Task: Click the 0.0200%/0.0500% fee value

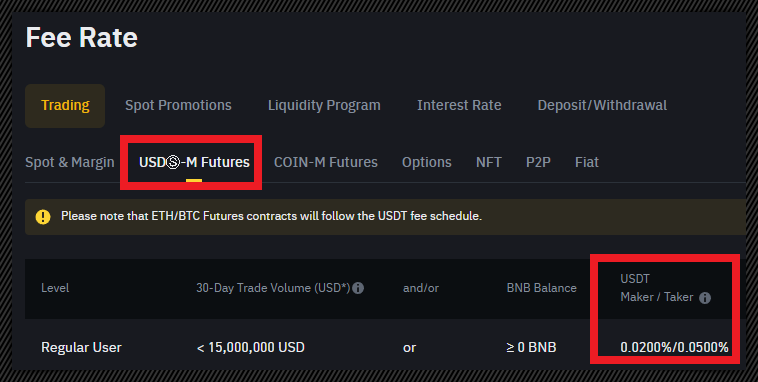Action: click(674, 348)
